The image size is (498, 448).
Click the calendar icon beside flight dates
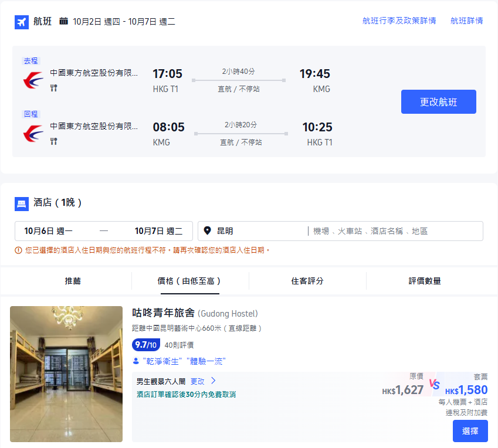click(63, 21)
